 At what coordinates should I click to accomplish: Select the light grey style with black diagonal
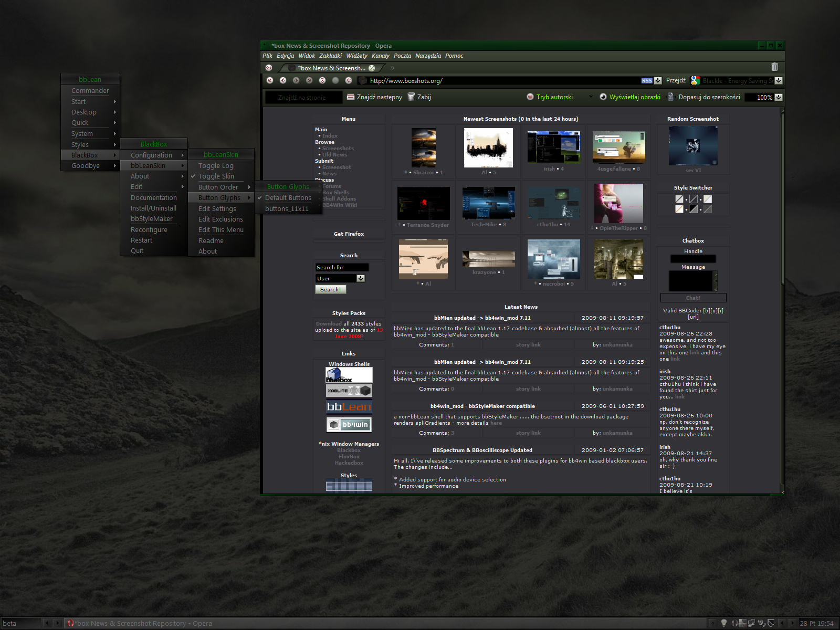(679, 199)
